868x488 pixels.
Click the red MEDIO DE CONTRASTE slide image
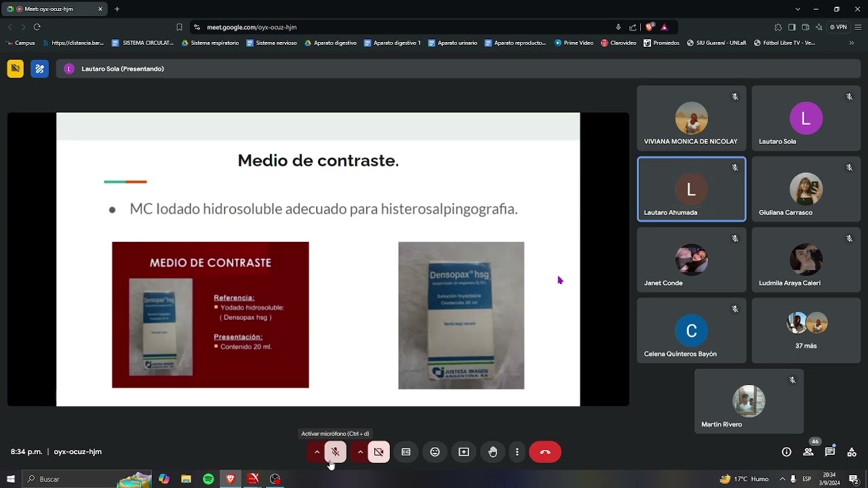click(210, 315)
